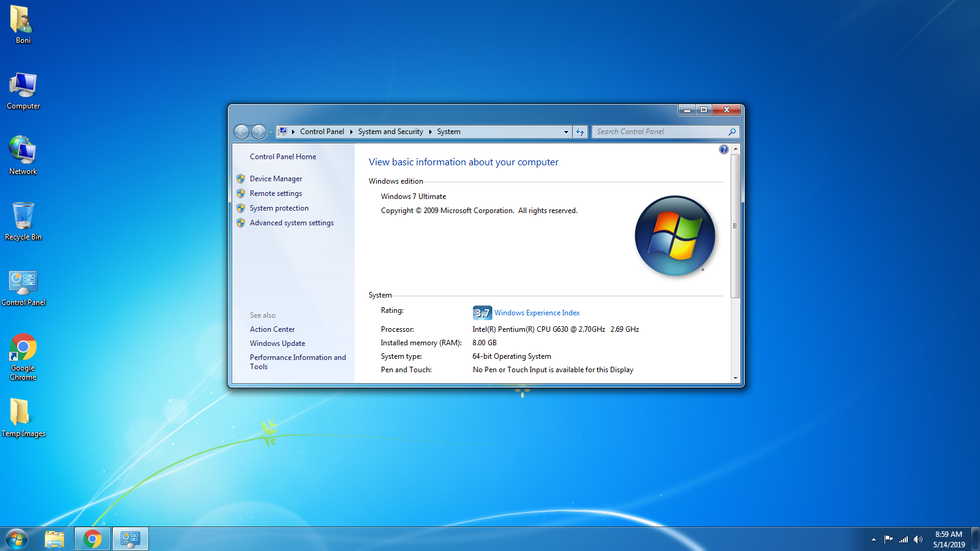Screen dimensions: 980x551
Task: Click the vertical scrollbar down arrow
Action: coord(736,378)
